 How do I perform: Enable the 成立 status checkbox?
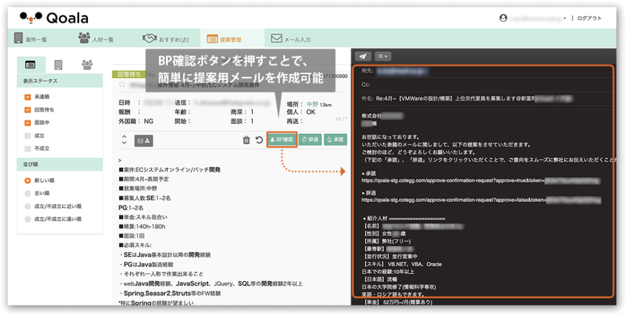[x=28, y=136]
